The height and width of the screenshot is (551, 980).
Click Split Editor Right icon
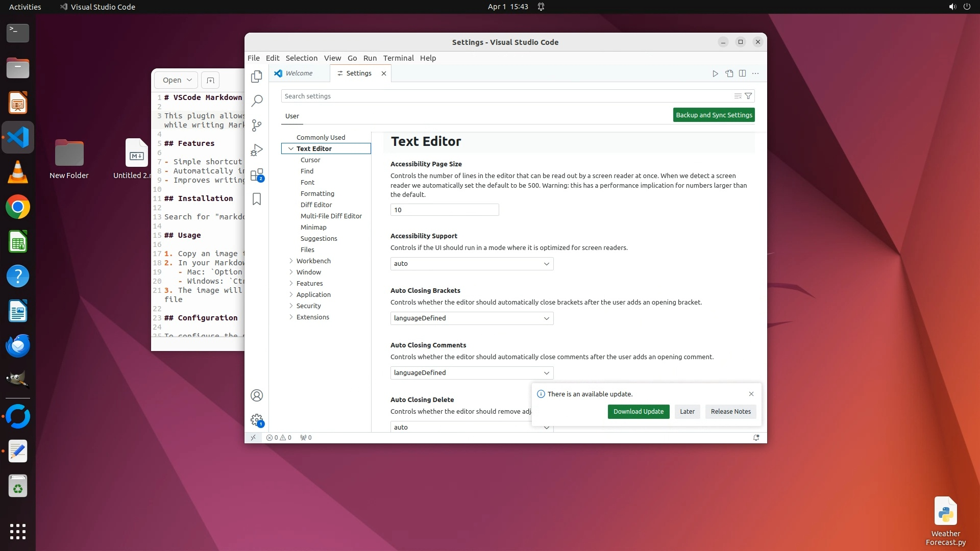tap(742, 73)
